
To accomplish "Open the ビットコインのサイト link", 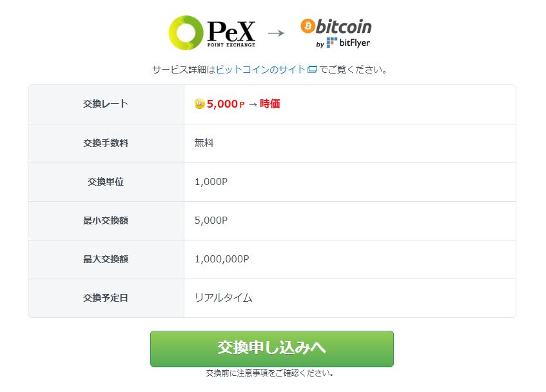I will click(261, 69).
